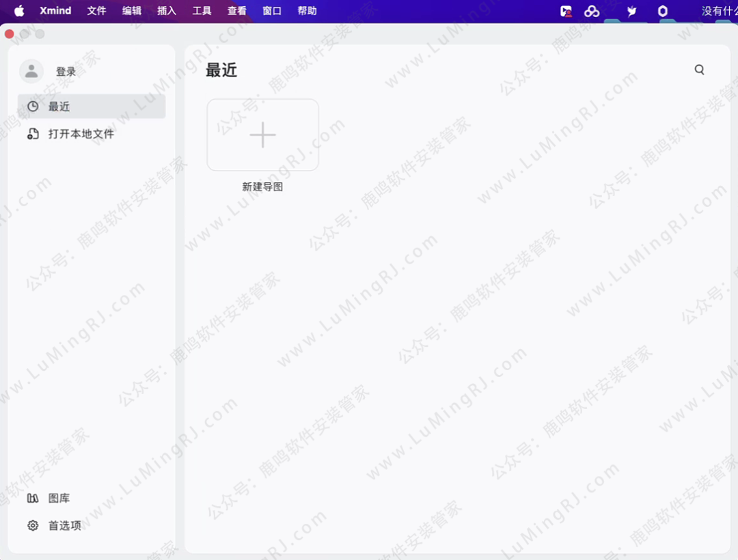738x560 pixels.
Task: Open the 图库 gallery icon at bottom sidebar
Action: pyautogui.click(x=33, y=498)
